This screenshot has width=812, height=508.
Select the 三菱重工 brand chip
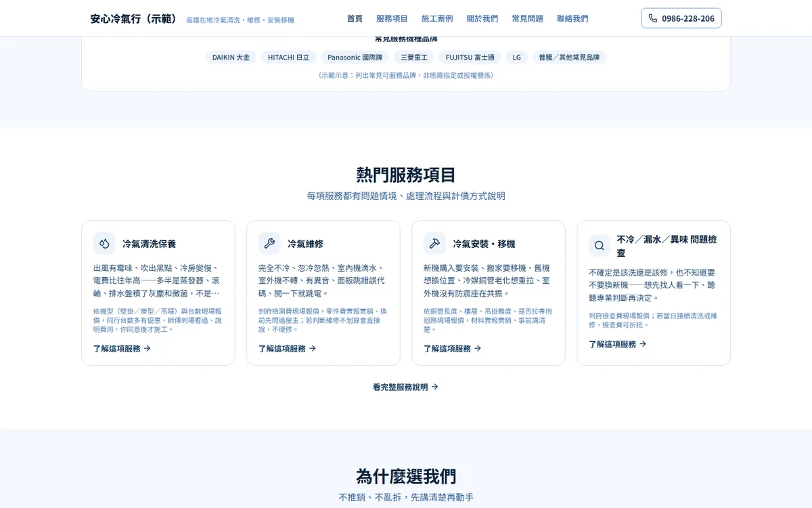(x=414, y=57)
